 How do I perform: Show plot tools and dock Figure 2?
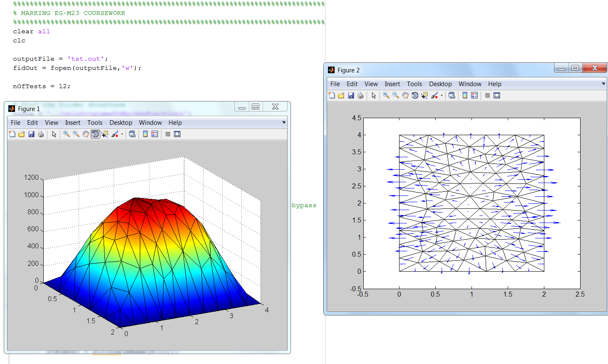(x=497, y=95)
